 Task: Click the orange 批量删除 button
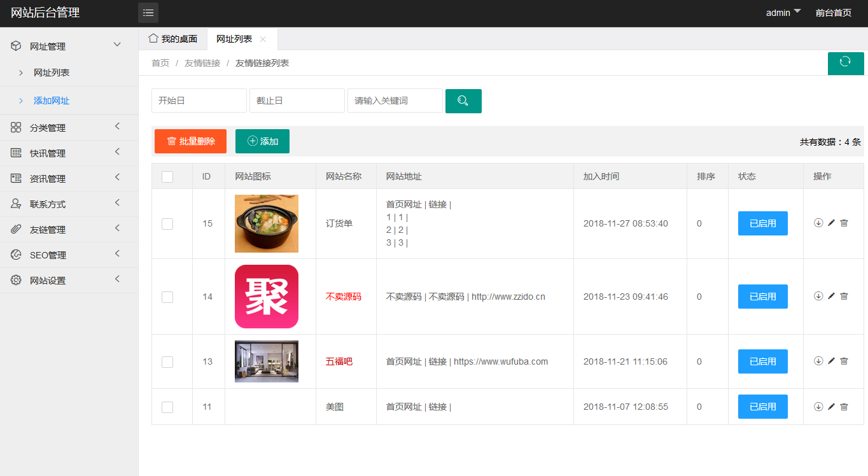tap(190, 141)
